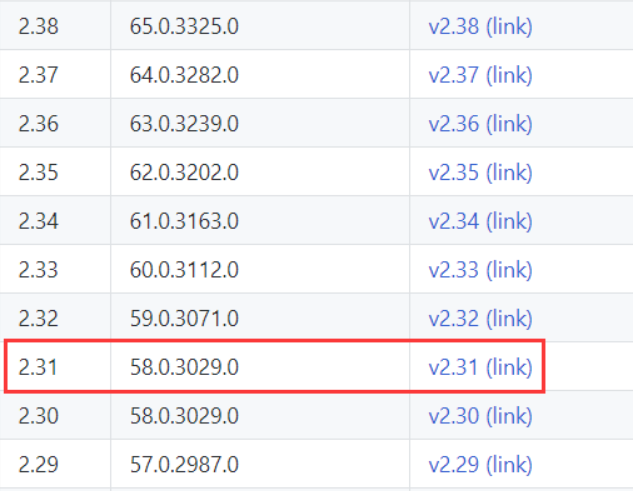Screen dimensions: 634x491
Task: Click the 2.34 version number cell
Action: (x=38, y=221)
